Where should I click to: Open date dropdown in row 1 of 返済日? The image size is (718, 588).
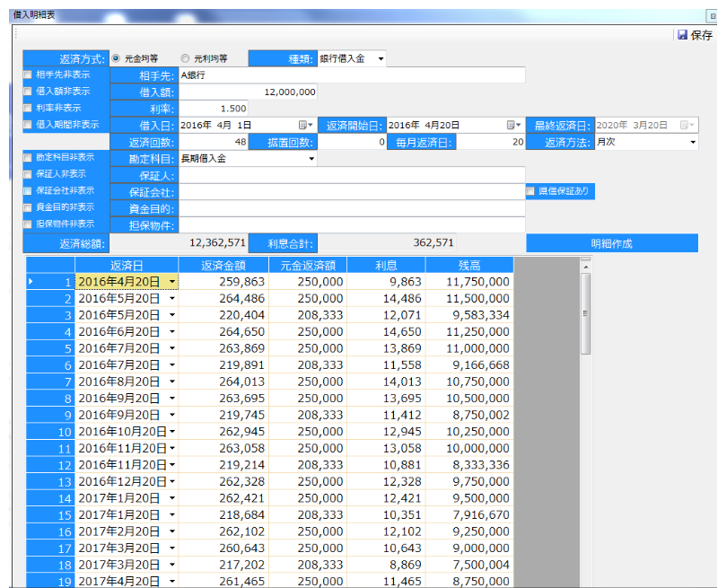click(172, 282)
